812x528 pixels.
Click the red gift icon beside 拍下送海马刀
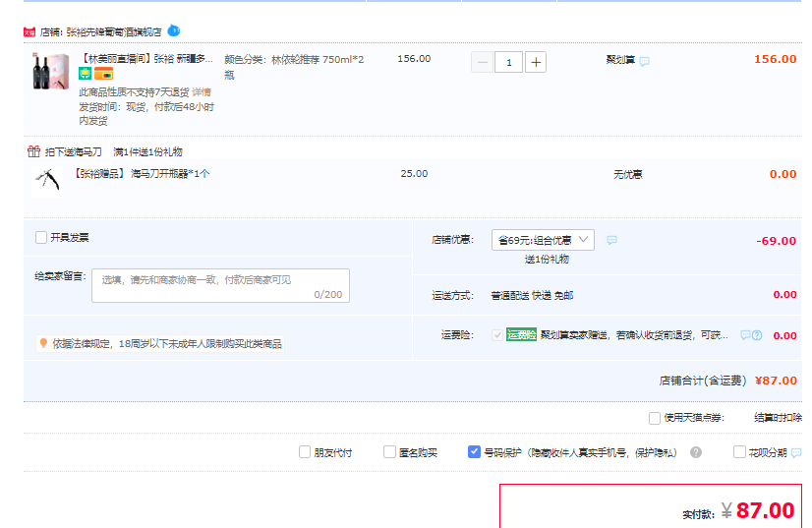click(33, 151)
